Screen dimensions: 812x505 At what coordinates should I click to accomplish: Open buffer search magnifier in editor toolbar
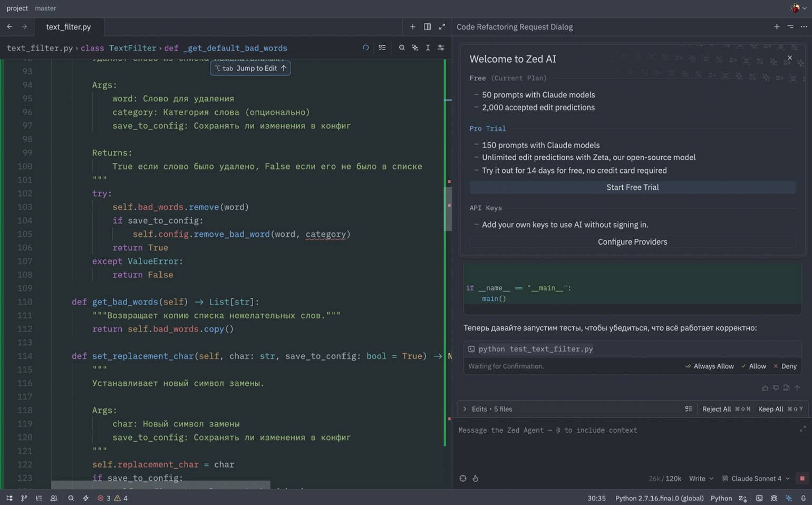click(x=402, y=47)
